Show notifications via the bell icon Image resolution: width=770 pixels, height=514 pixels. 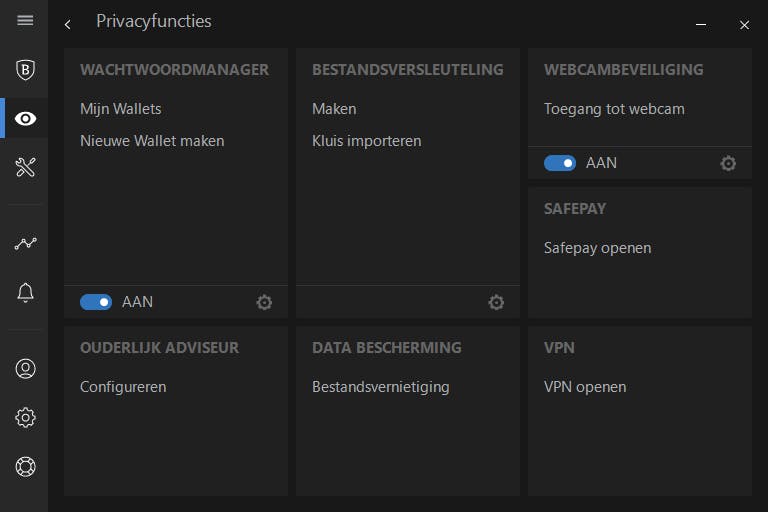click(25, 292)
